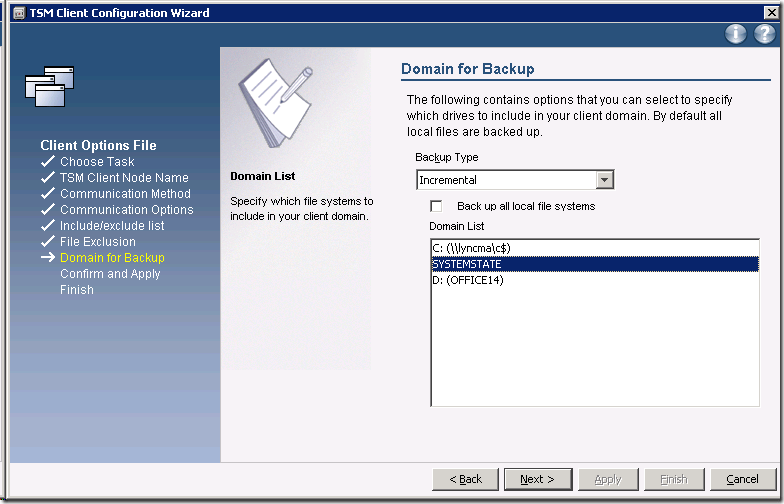The width and height of the screenshot is (784, 504).
Task: Cancel the configuration wizard
Action: pos(742,479)
